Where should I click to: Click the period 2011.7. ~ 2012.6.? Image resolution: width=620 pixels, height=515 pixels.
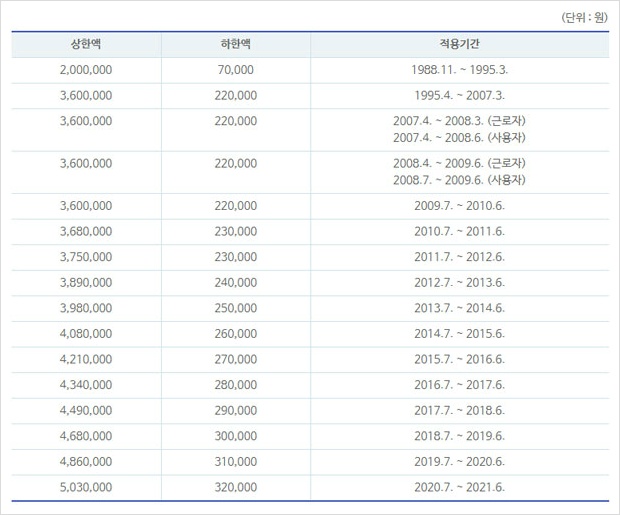[x=459, y=257]
